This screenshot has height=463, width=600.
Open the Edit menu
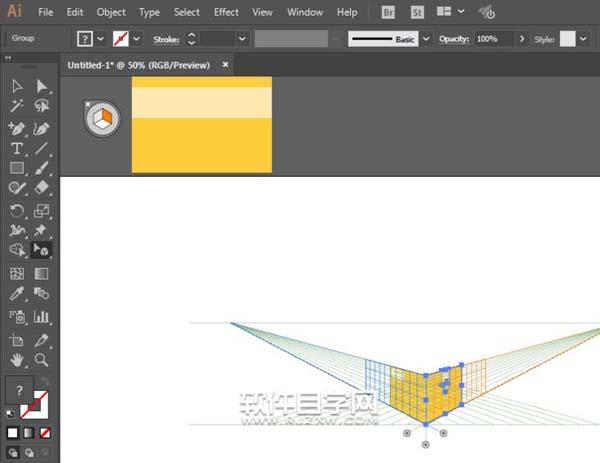click(x=75, y=12)
